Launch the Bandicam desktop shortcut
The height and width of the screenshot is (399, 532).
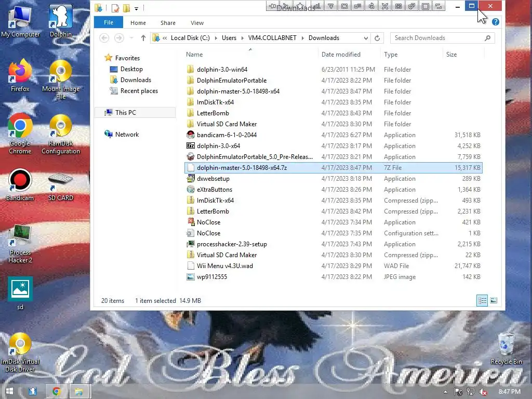pyautogui.click(x=20, y=185)
